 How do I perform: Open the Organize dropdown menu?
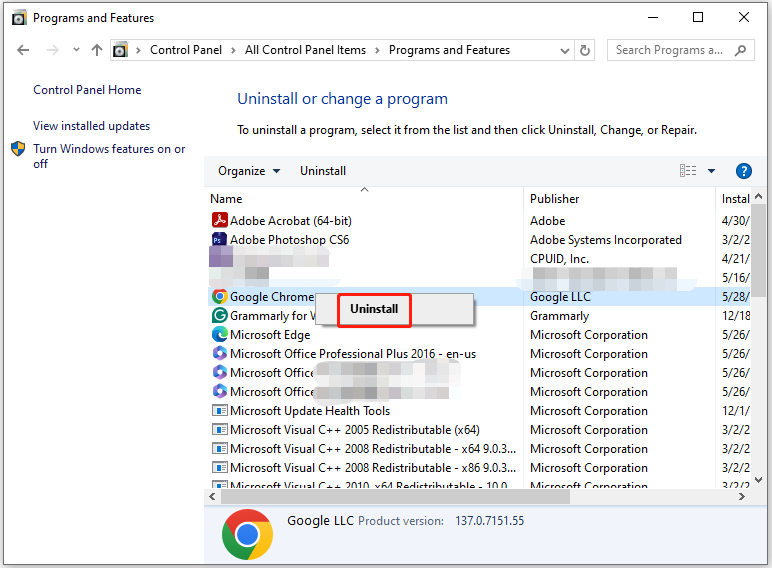tap(249, 171)
